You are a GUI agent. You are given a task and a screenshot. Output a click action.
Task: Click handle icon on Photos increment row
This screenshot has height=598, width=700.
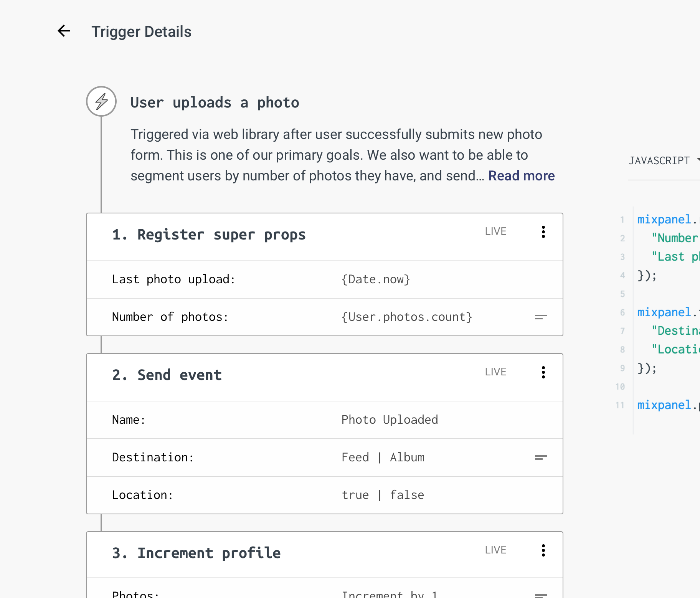tap(541, 595)
